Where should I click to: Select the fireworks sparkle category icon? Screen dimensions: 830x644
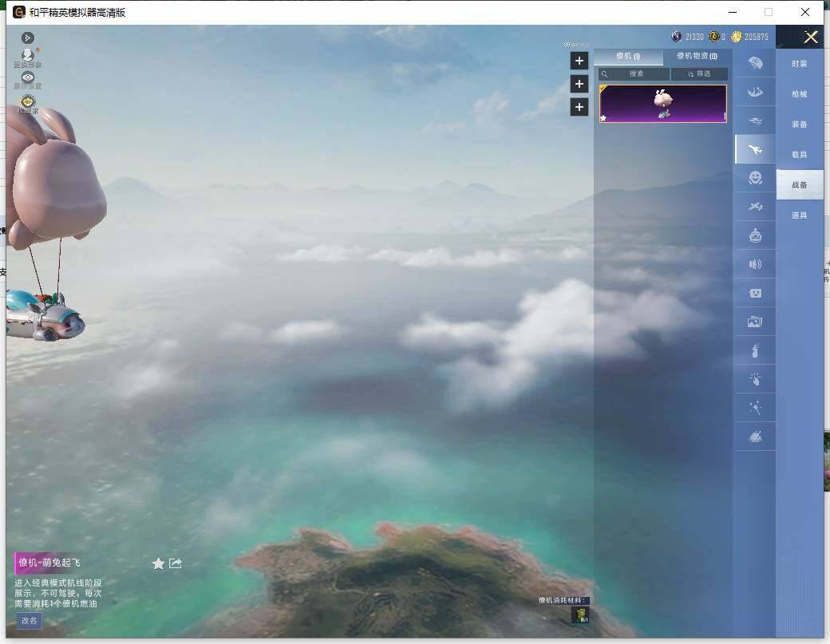755,408
